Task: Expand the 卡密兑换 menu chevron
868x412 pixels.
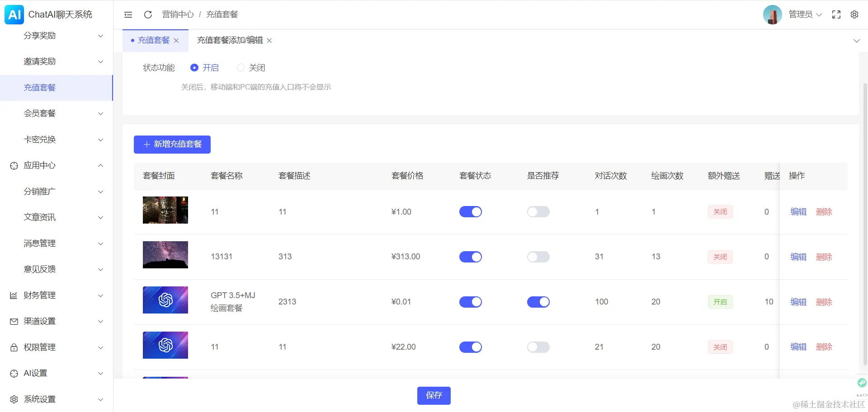Action: 101,140
